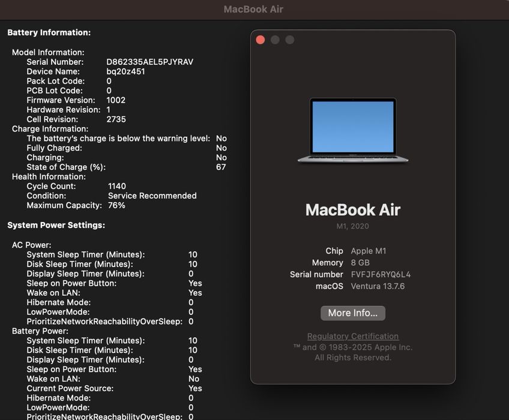Image resolution: width=509 pixels, height=420 pixels.
Task: Select the device name bq20z451
Action: click(x=125, y=71)
